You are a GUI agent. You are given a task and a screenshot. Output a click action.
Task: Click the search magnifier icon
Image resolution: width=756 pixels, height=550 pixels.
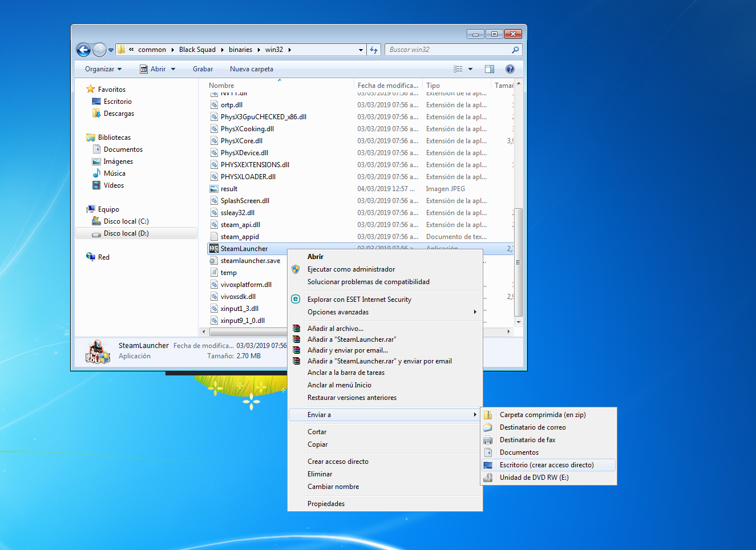click(515, 50)
